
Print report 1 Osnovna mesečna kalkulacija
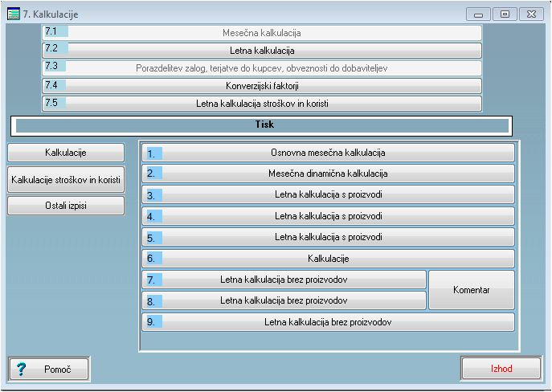[328, 153]
